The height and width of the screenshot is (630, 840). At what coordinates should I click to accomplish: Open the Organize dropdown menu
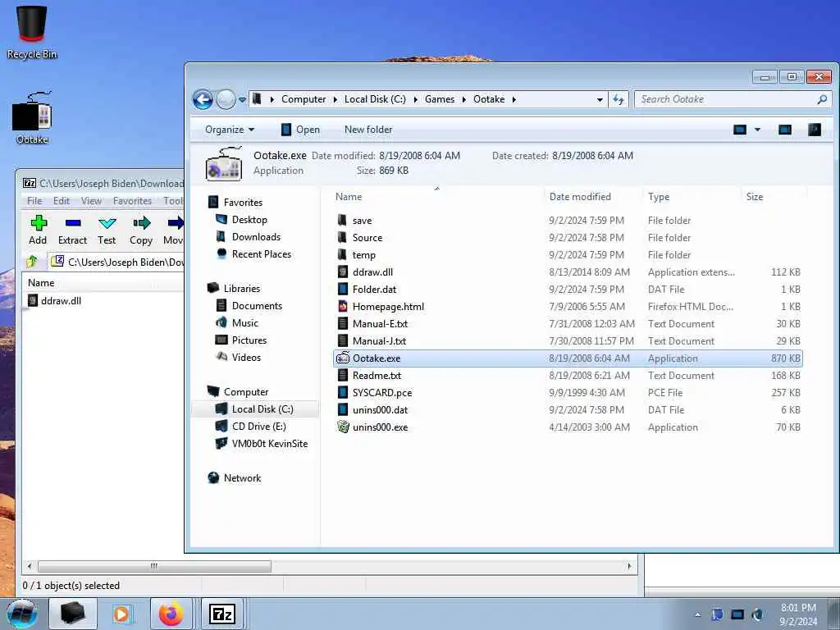pos(230,129)
